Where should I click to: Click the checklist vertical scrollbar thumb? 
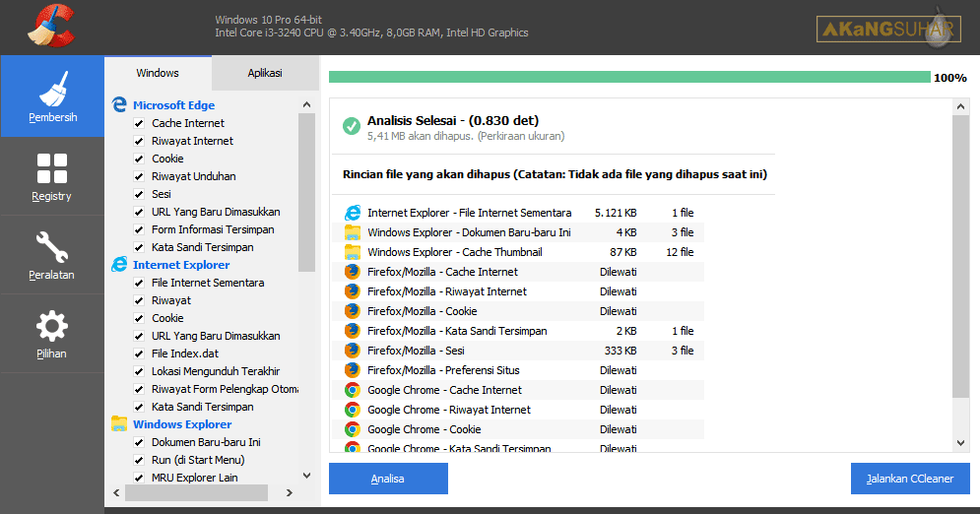306,192
